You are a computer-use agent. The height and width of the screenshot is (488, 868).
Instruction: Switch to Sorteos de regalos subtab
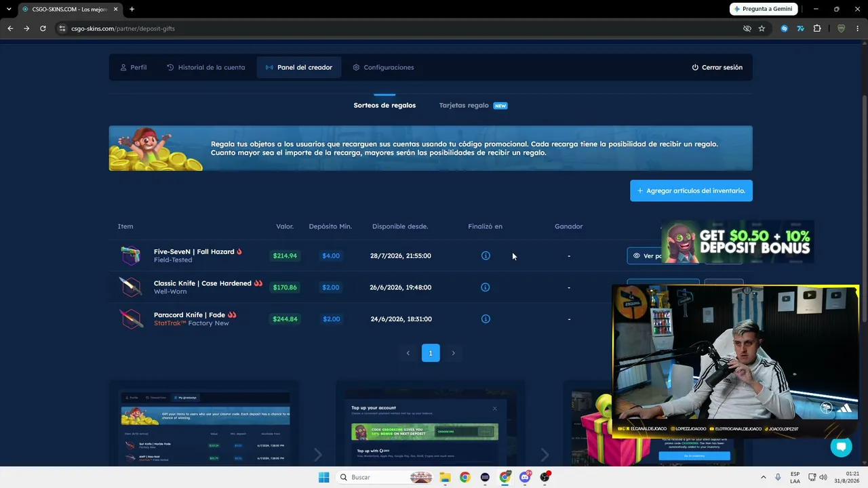coord(384,105)
